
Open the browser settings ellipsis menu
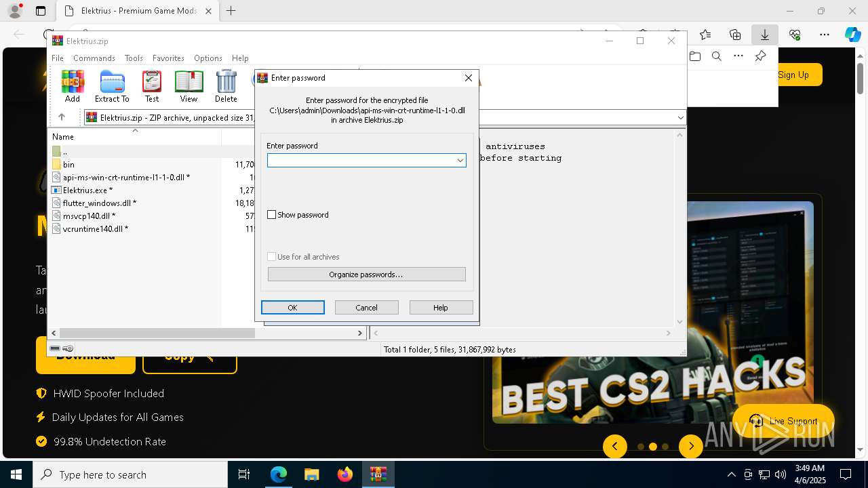tap(825, 35)
